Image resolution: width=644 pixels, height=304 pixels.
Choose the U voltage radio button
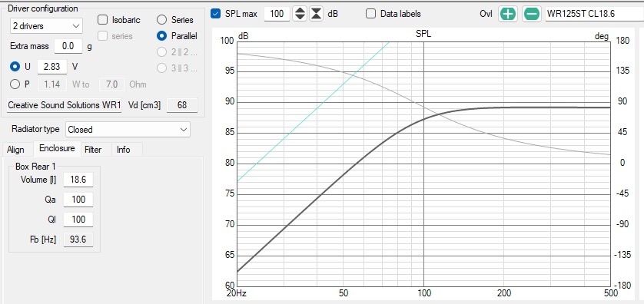(15, 66)
